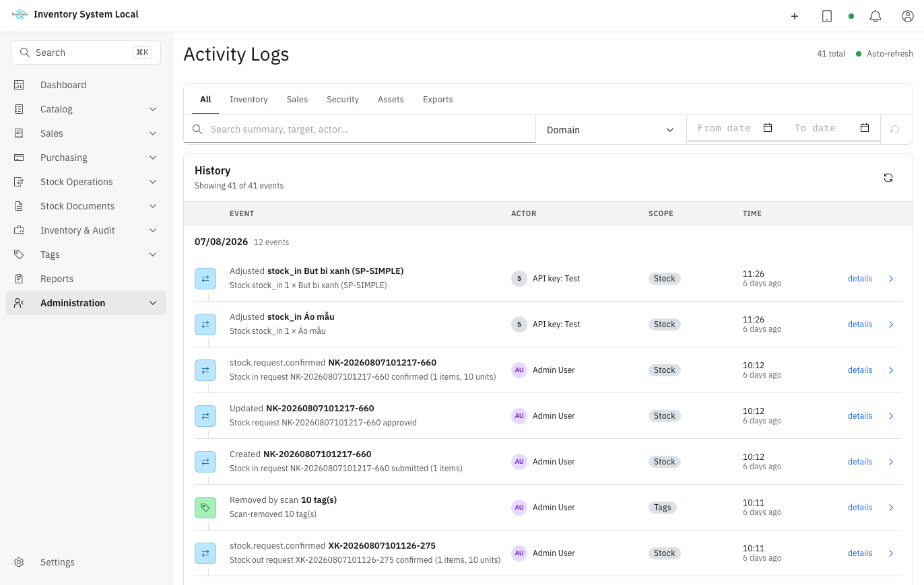The image size is (924, 585).
Task: Click the Search summary, target, actor field
Action: (360, 129)
